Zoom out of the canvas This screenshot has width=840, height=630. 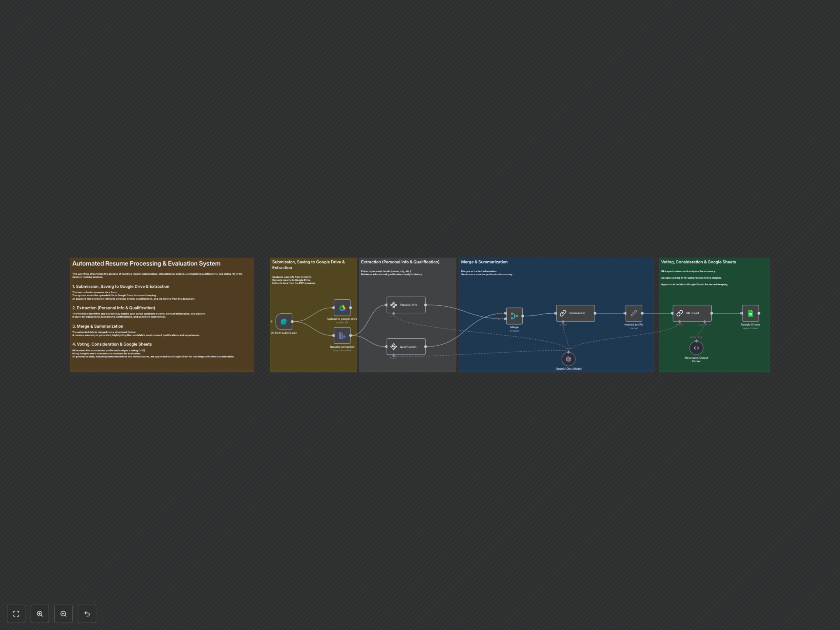point(63,614)
